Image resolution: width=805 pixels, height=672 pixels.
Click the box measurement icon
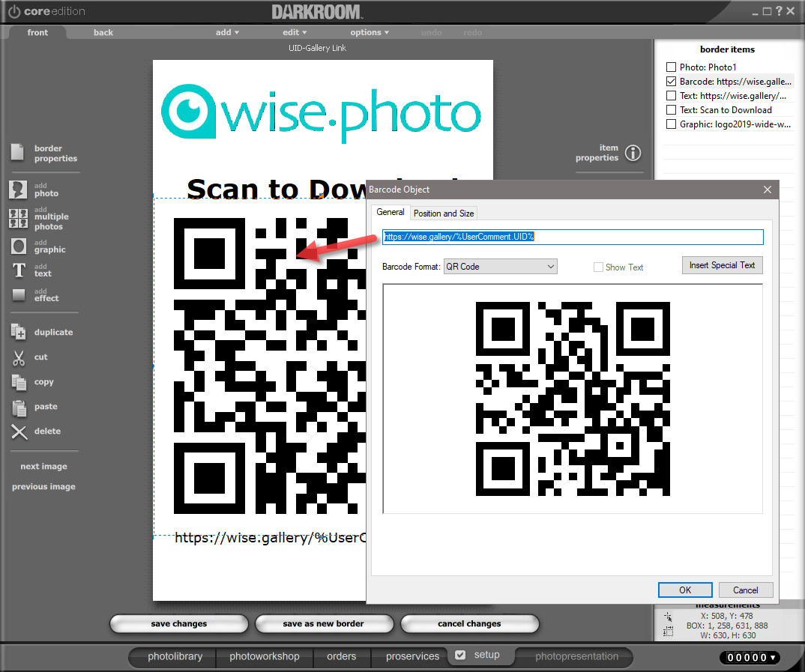tap(668, 632)
